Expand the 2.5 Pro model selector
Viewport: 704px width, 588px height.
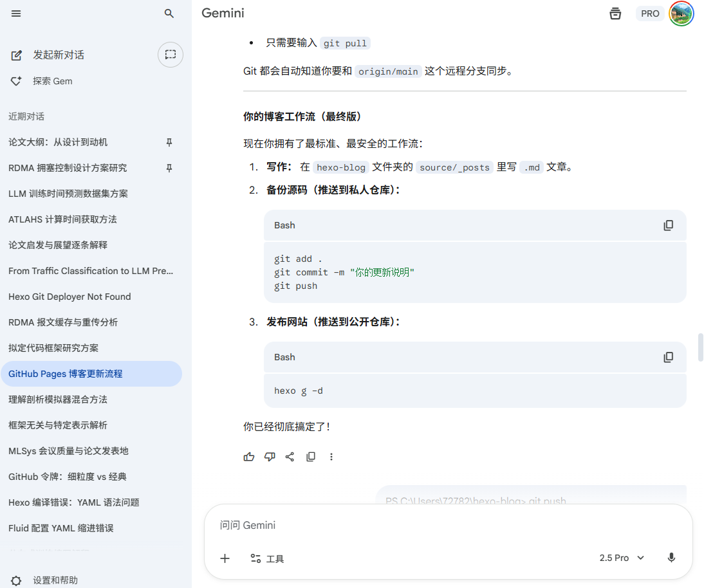point(622,558)
